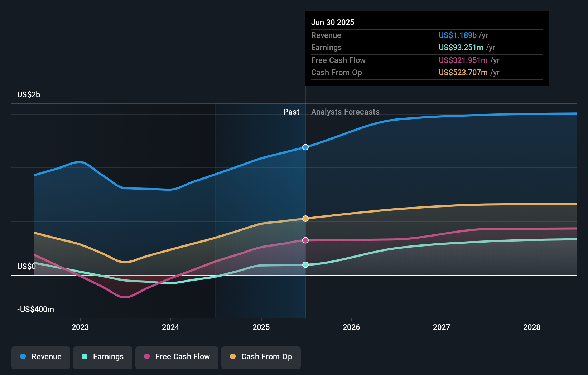Screen dimensions: 588x375
Task: Click the teal Earnings legend dot
Action: coord(84,357)
